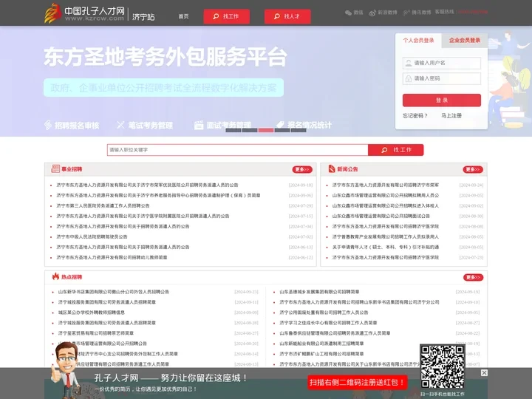This screenshot has width=532, height=399.
Task: Open the 济宁医学院附属医院公开招聘派遣人员 announcement
Action: coord(143,216)
